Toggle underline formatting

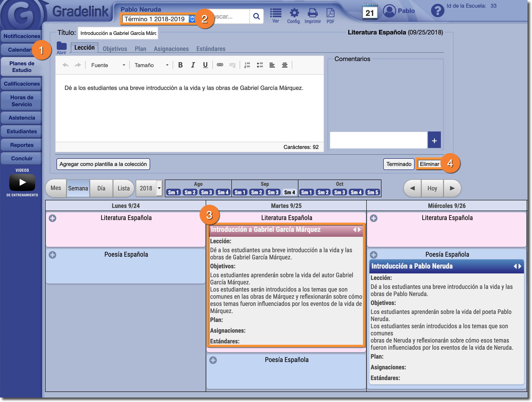pyautogui.click(x=205, y=65)
